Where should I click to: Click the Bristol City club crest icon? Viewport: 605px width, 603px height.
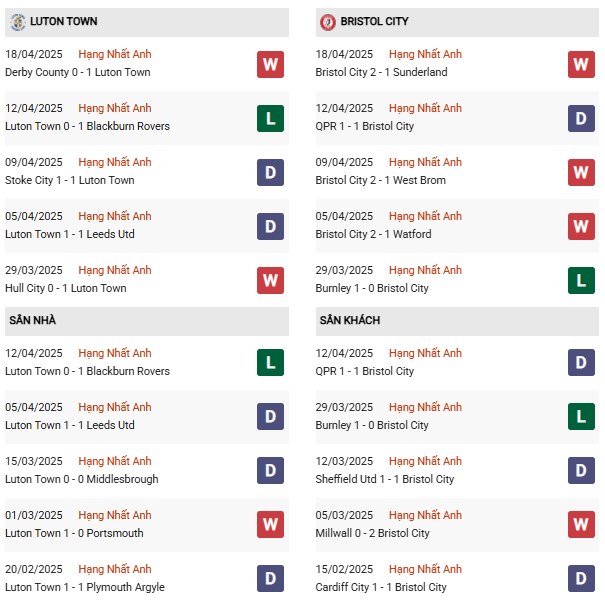[x=328, y=22]
